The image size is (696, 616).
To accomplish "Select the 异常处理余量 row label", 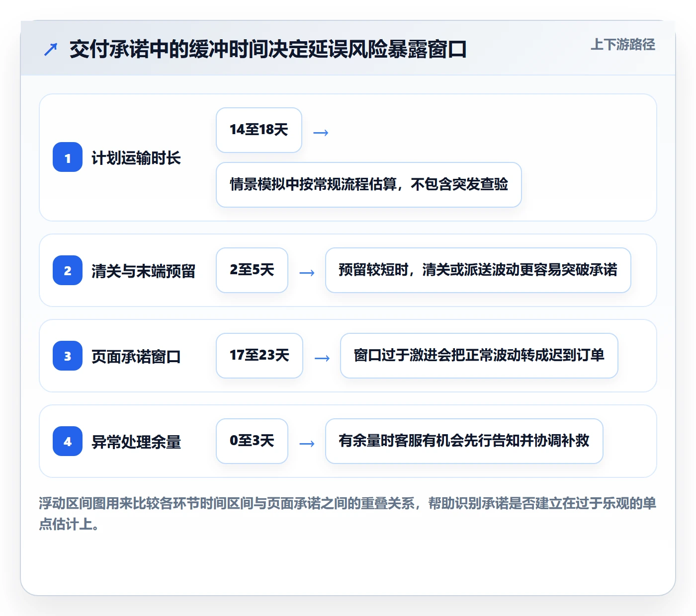I will click(x=136, y=442).
